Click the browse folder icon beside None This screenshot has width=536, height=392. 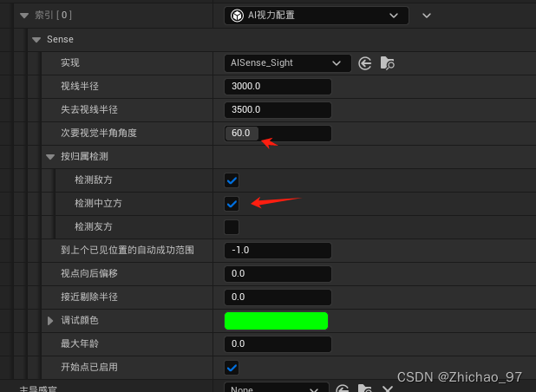tap(365, 389)
